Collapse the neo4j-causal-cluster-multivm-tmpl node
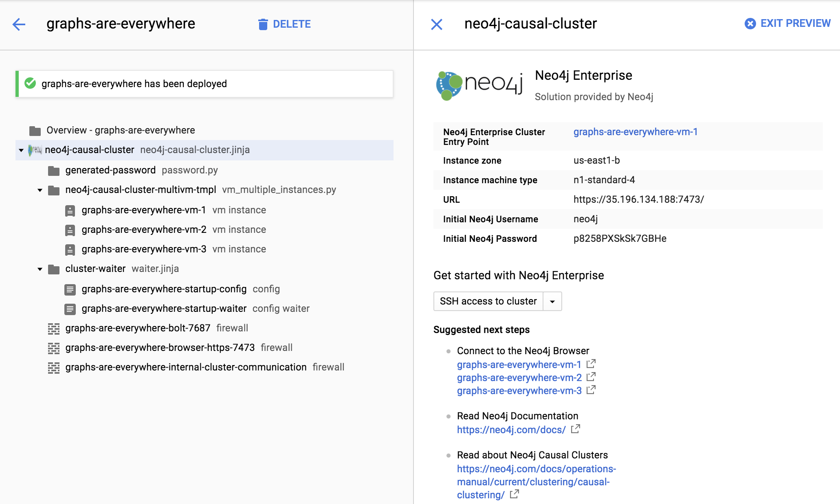 pos(40,190)
